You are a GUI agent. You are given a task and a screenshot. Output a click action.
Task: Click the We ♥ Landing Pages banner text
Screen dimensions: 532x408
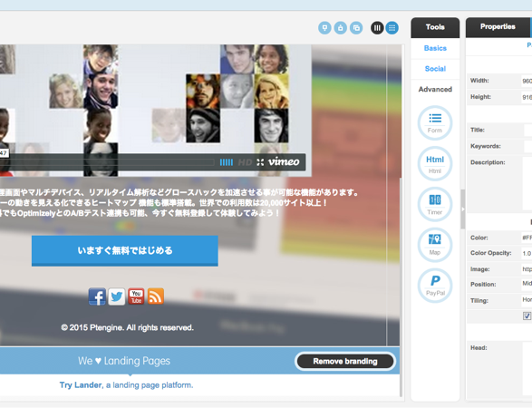(x=124, y=361)
